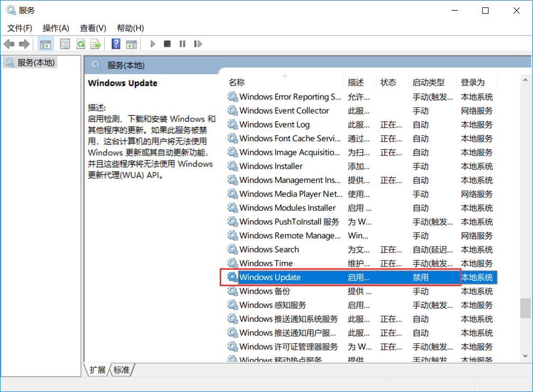
Task: Select the Windows 许可证管理器服务 row
Action: (x=362, y=347)
